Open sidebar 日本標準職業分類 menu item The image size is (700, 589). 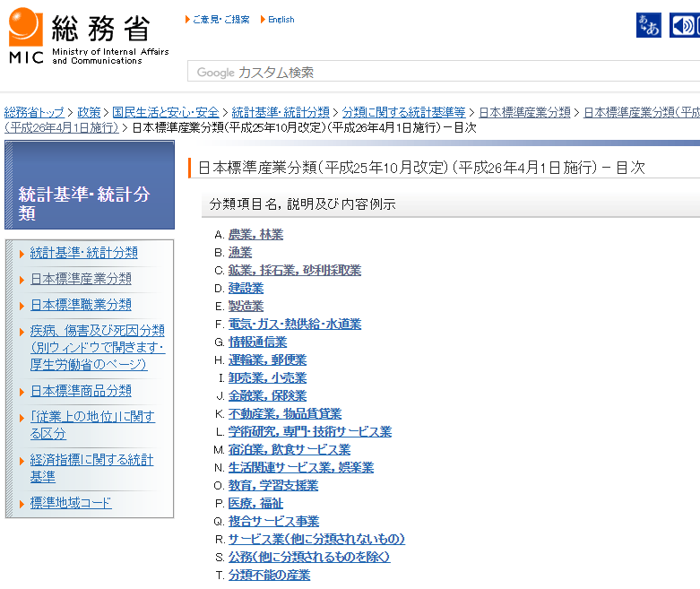81,305
